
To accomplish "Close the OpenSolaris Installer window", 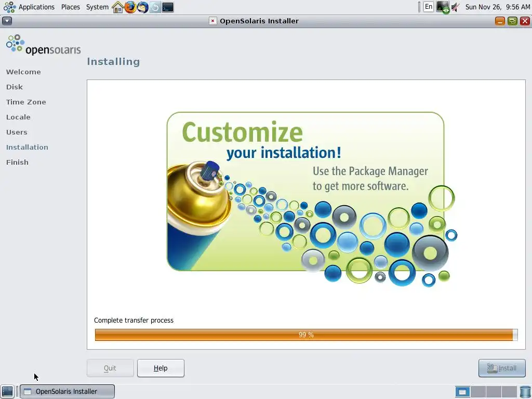I will click(525, 21).
